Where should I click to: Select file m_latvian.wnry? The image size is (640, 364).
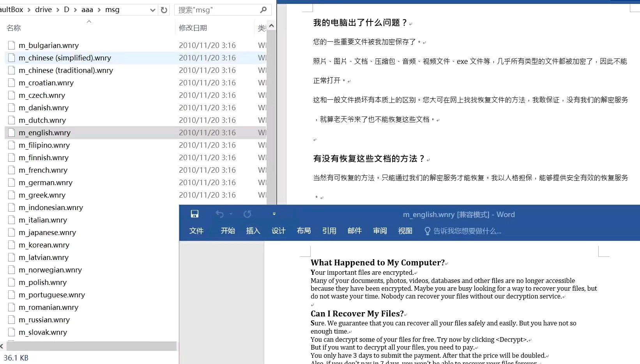43,257
